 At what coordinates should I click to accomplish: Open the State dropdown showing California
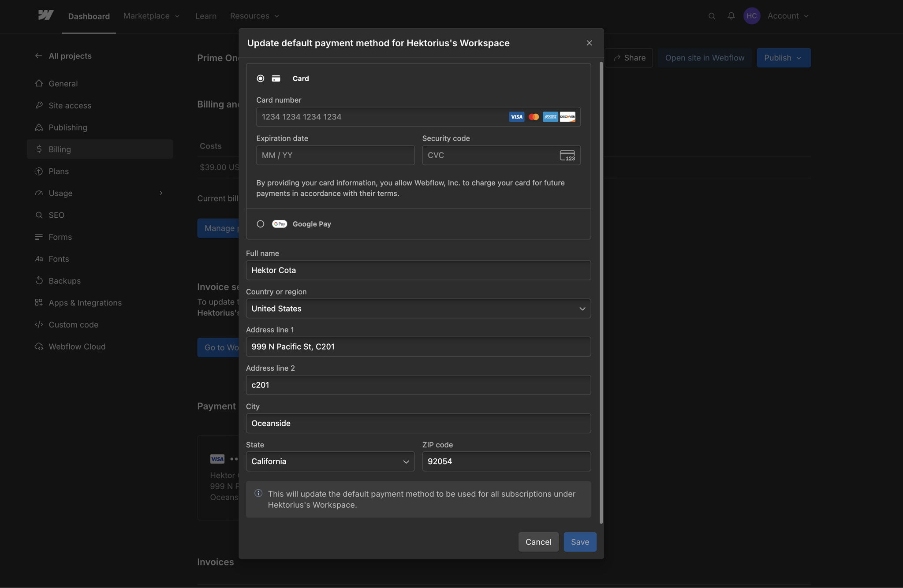point(330,461)
